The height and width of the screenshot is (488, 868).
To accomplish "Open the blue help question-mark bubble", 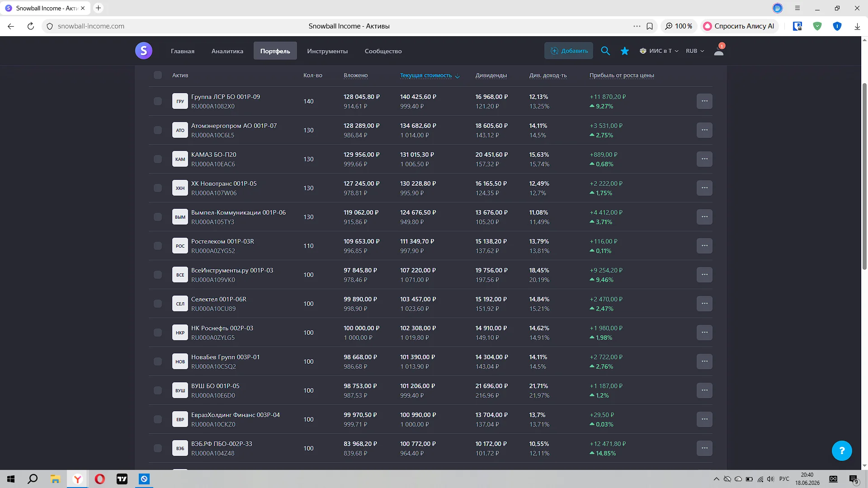I will (842, 450).
